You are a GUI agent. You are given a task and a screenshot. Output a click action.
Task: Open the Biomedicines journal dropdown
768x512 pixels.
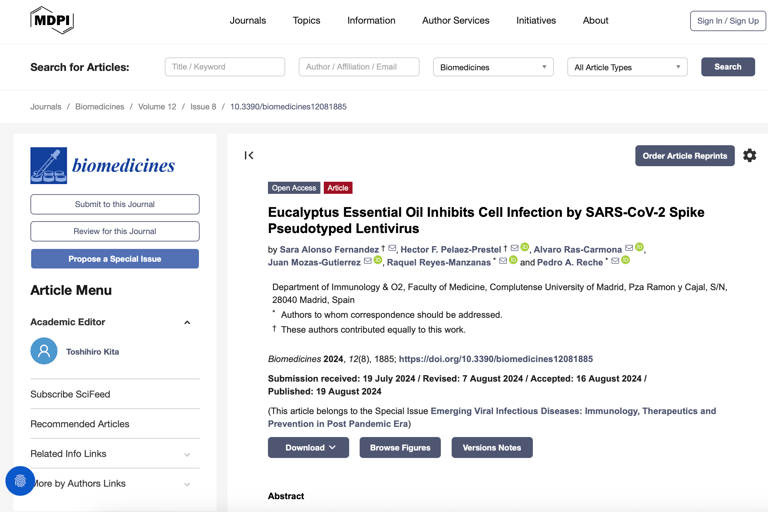[x=493, y=67]
